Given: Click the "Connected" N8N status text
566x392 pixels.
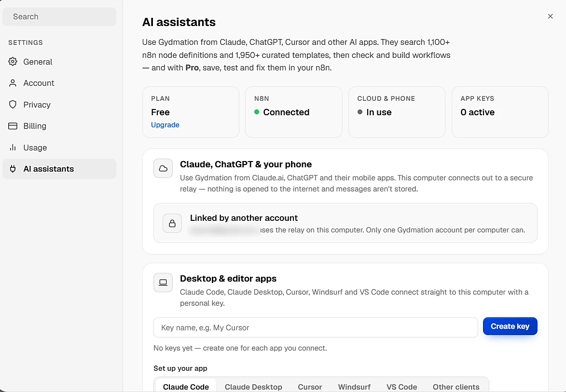Looking at the screenshot, I should pyautogui.click(x=286, y=112).
